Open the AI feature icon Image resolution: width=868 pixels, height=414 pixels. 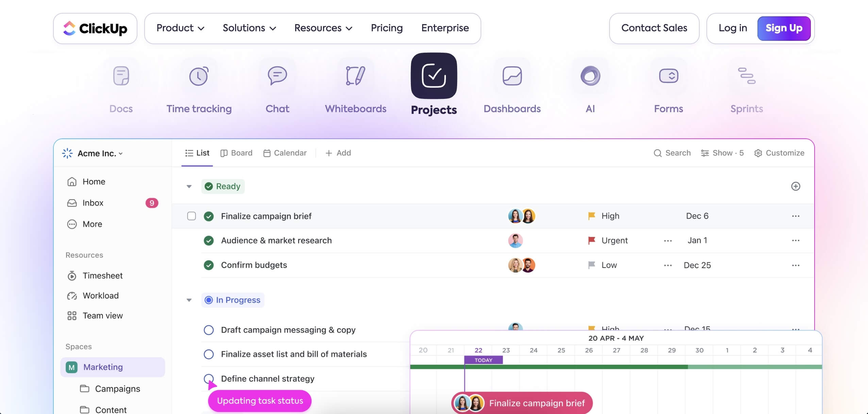click(590, 75)
